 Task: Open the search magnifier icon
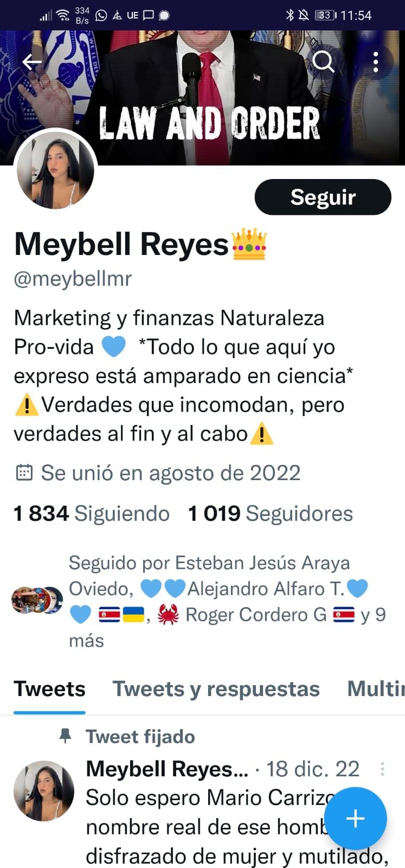point(324,62)
